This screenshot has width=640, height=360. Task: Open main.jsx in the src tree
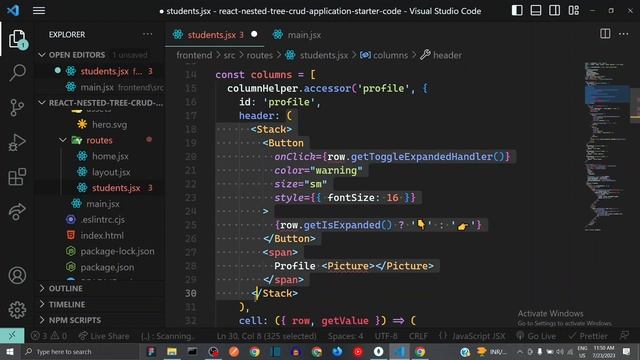101,204
